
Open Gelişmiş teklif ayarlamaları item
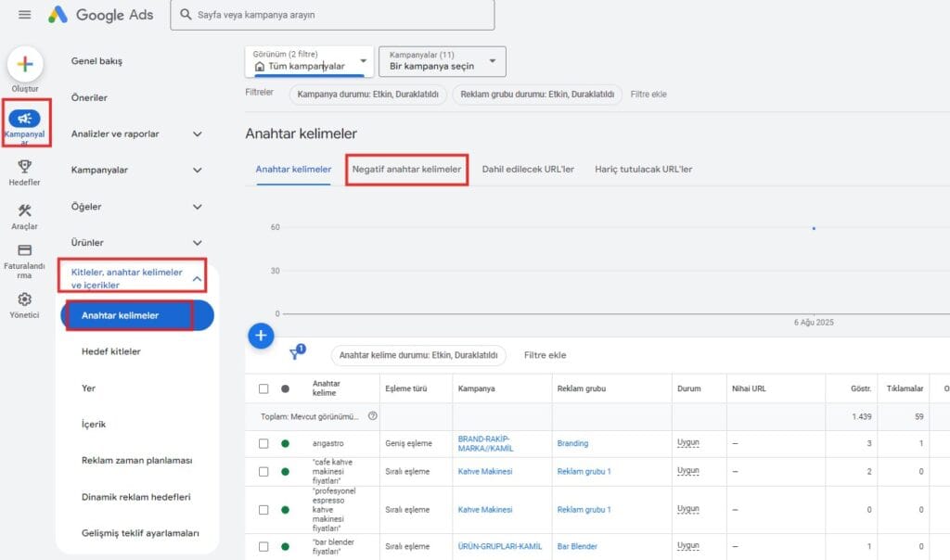coord(141,533)
